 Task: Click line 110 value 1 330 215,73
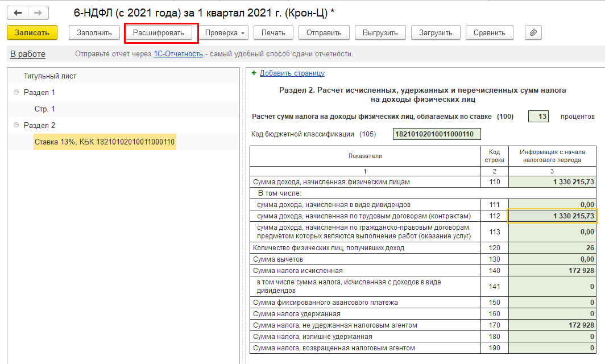(x=552, y=182)
